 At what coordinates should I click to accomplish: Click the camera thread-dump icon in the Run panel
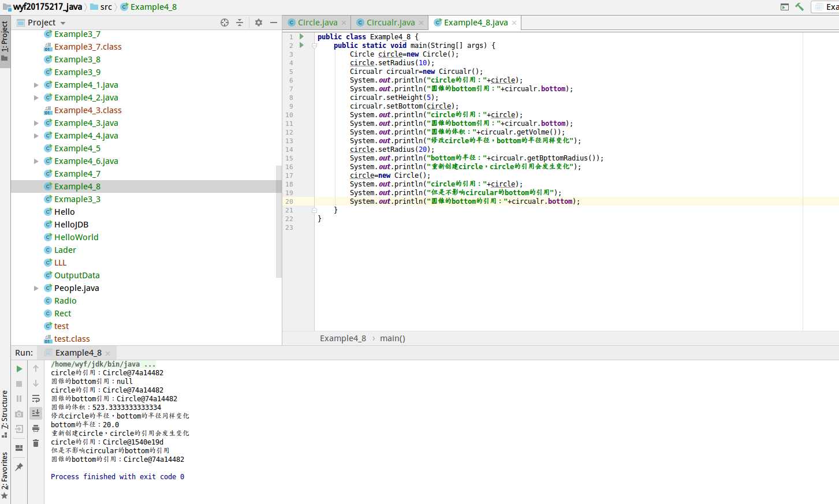(19, 414)
